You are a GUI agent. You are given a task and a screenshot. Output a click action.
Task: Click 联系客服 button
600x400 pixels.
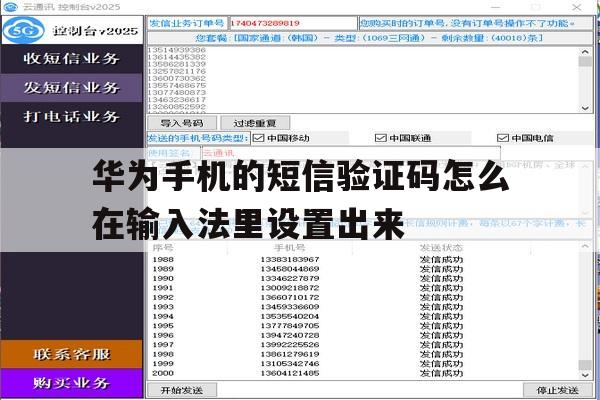point(72,354)
